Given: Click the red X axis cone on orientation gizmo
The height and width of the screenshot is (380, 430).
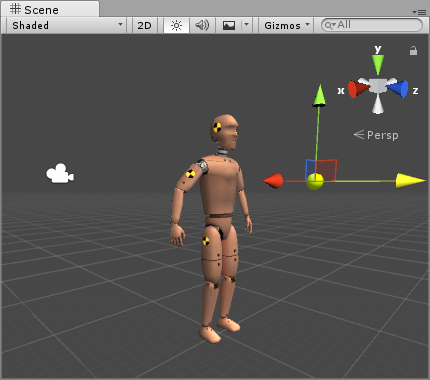Looking at the screenshot, I should point(358,89).
